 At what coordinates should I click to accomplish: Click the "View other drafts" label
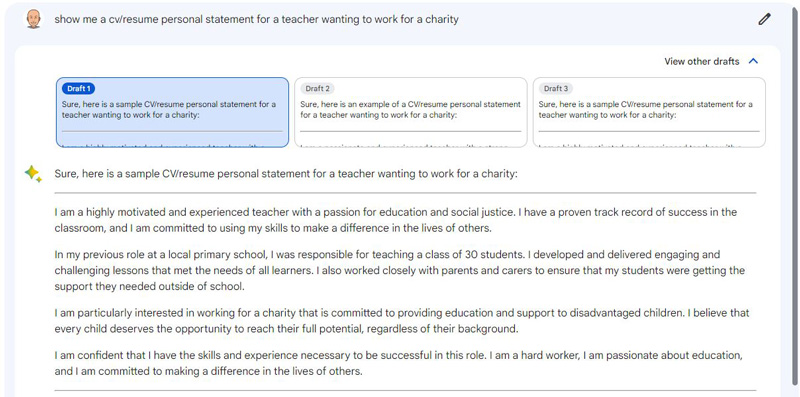702,61
